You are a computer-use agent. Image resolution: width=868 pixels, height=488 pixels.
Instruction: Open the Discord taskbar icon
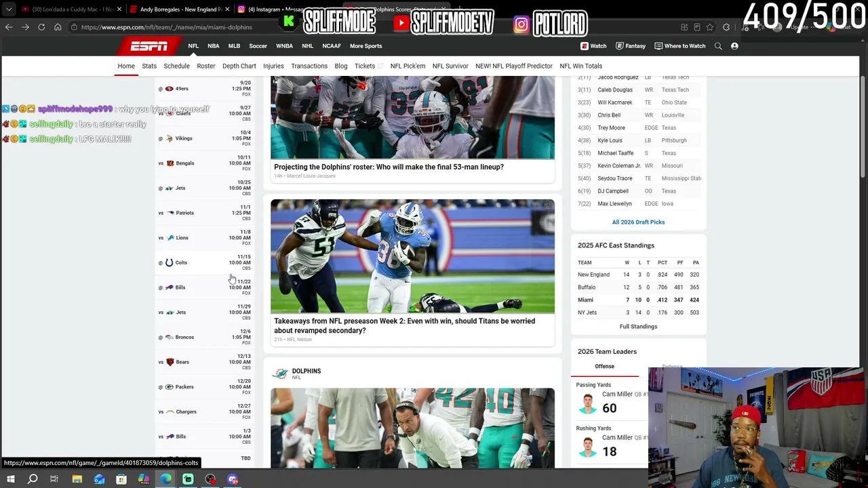point(233,479)
